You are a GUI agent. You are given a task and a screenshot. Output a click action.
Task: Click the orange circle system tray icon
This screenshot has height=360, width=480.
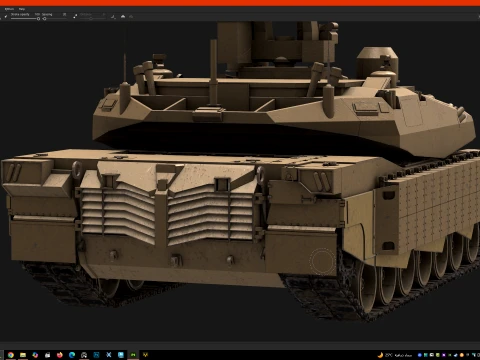[462, 355]
